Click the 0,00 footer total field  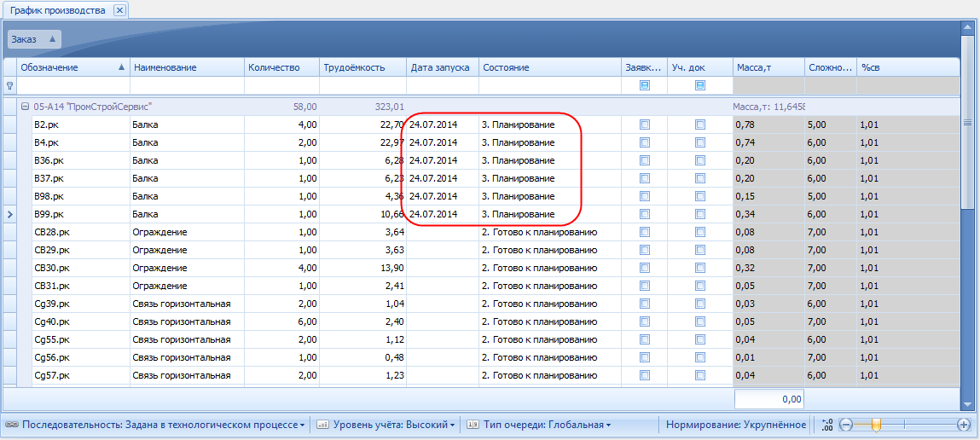click(x=769, y=399)
